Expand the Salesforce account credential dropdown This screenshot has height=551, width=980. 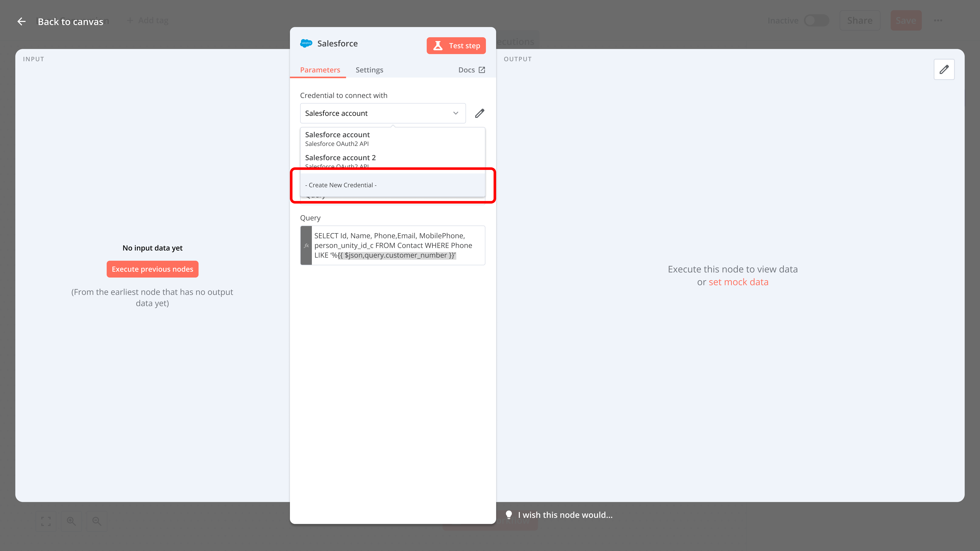[x=383, y=113]
